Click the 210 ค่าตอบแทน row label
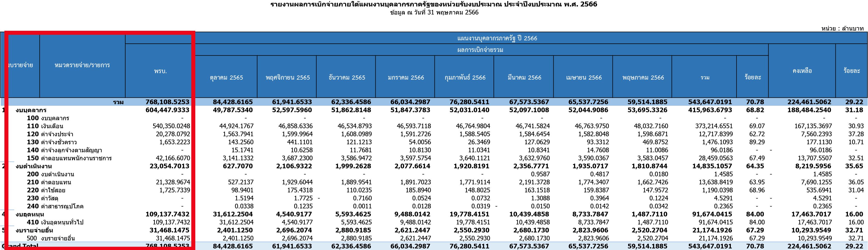Screen dimensions: 868x250 (x=49, y=182)
